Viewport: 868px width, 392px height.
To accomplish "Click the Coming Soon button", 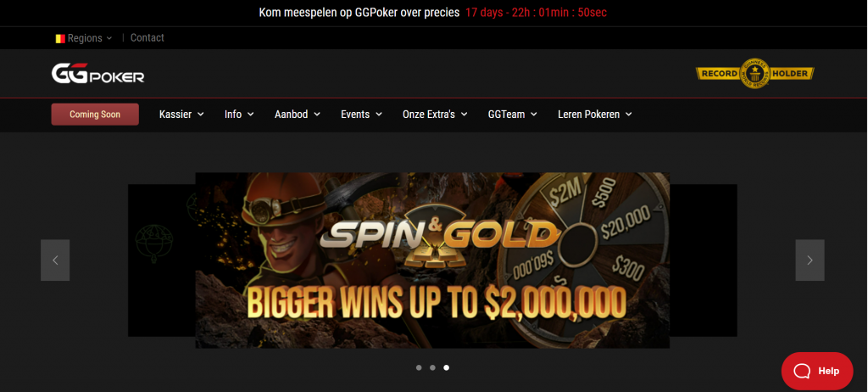I will (95, 115).
